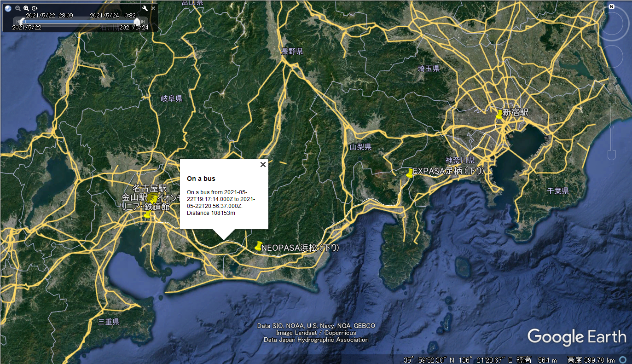Click the 長野県 prefecture label
632x364 pixels.
point(292,52)
